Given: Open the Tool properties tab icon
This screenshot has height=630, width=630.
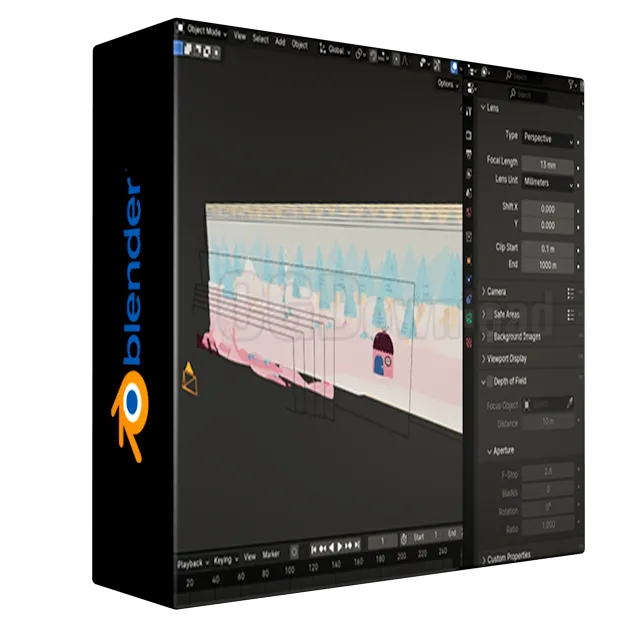Looking at the screenshot, I should [468, 112].
